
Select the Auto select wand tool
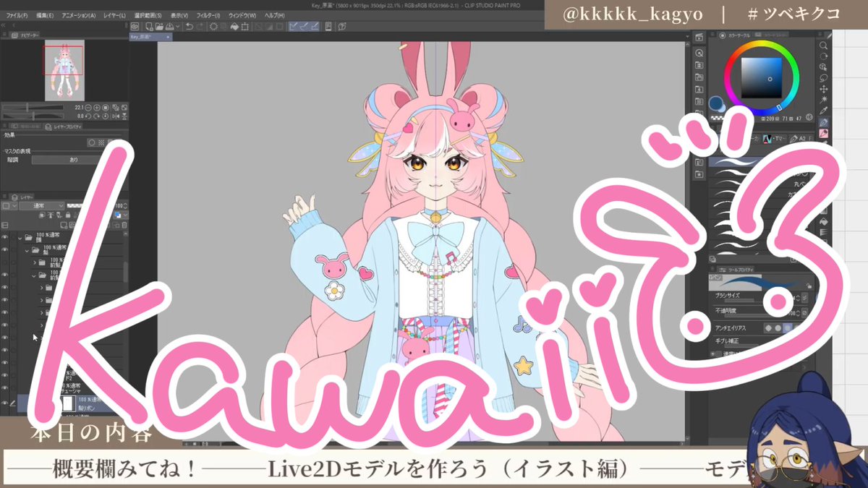[x=823, y=99]
